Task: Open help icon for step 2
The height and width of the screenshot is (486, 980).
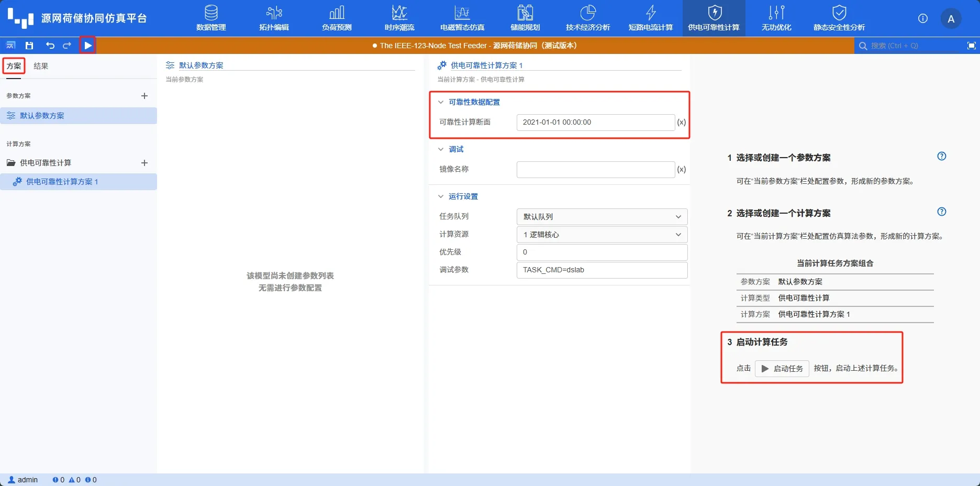Action: click(941, 212)
